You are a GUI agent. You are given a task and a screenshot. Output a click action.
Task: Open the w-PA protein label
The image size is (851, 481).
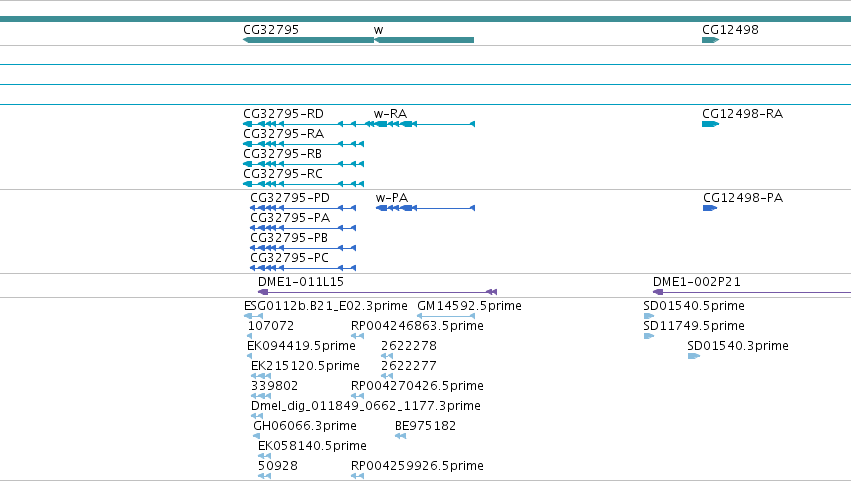pyautogui.click(x=392, y=198)
